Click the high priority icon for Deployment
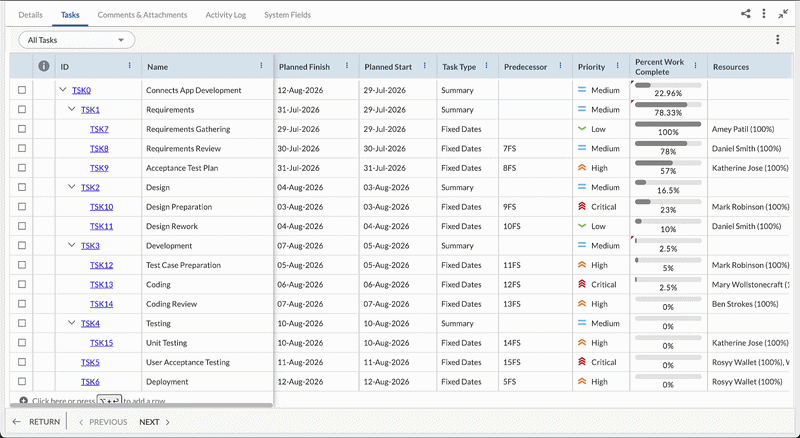 point(582,381)
